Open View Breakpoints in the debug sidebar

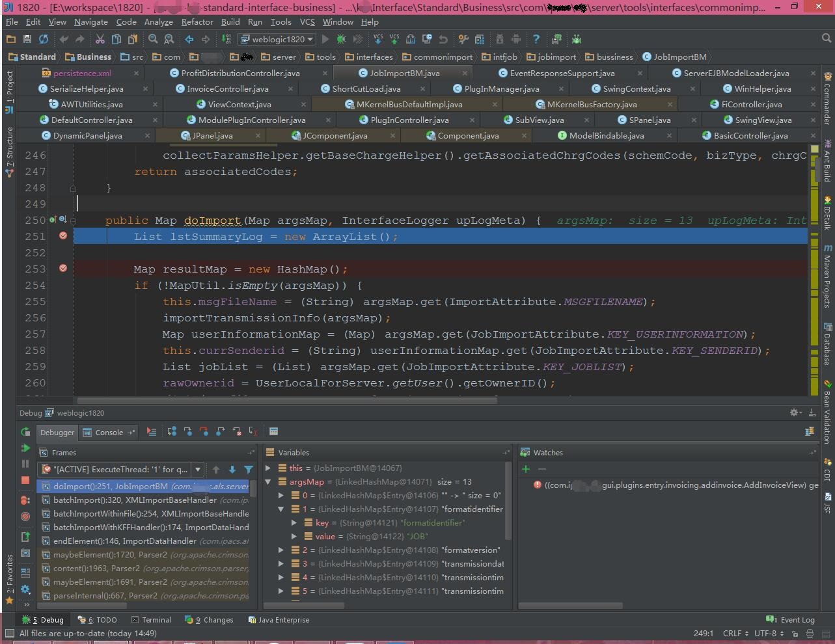[x=25, y=500]
